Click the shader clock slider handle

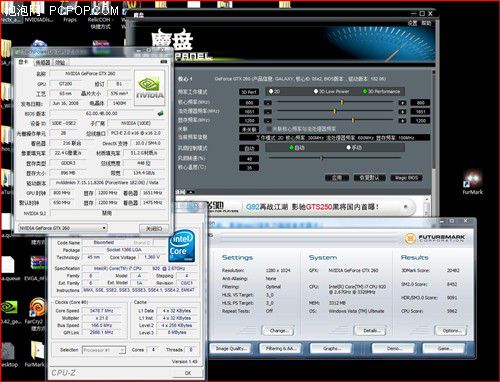335,111
